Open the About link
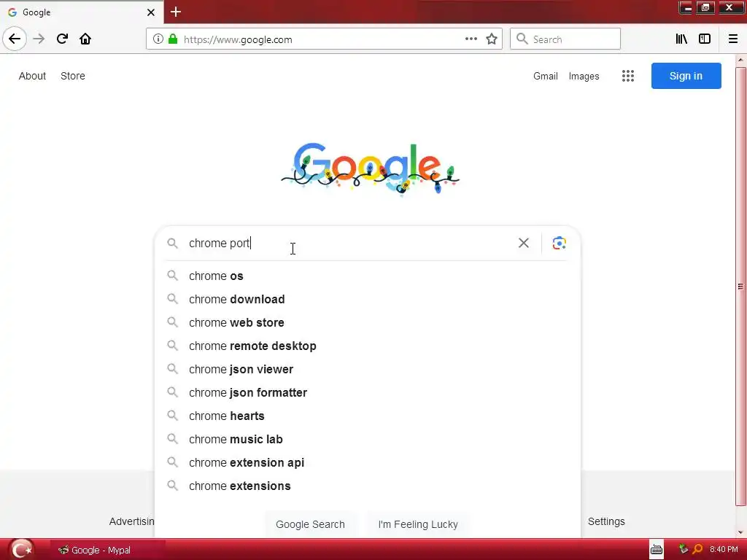This screenshot has height=560, width=747. click(x=32, y=76)
